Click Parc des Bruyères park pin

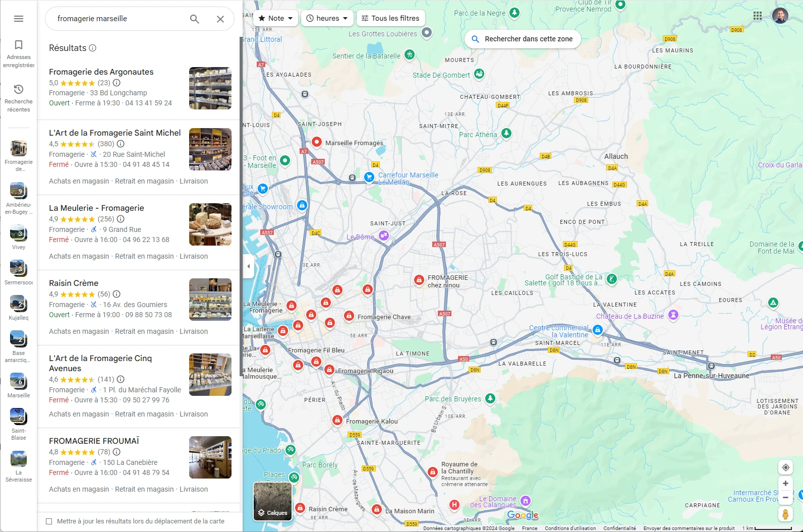click(490, 398)
